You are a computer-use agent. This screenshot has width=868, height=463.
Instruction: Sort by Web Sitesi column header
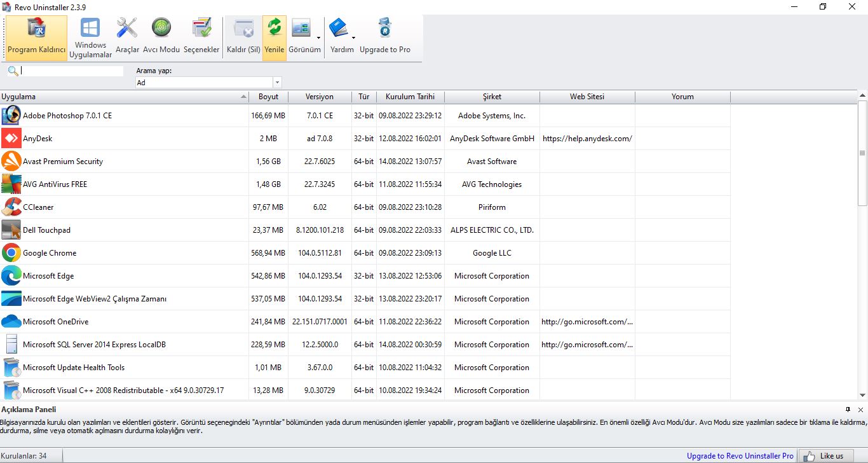click(x=587, y=97)
